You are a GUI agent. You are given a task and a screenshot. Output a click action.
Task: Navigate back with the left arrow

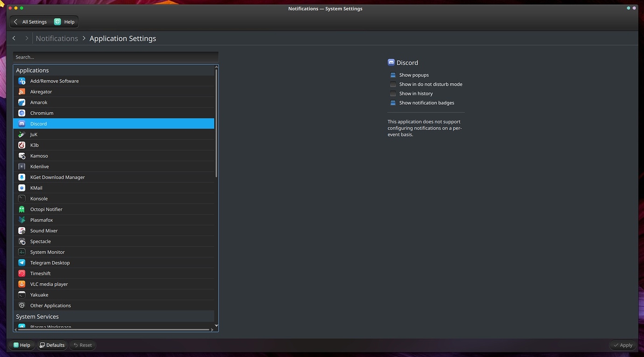point(14,38)
